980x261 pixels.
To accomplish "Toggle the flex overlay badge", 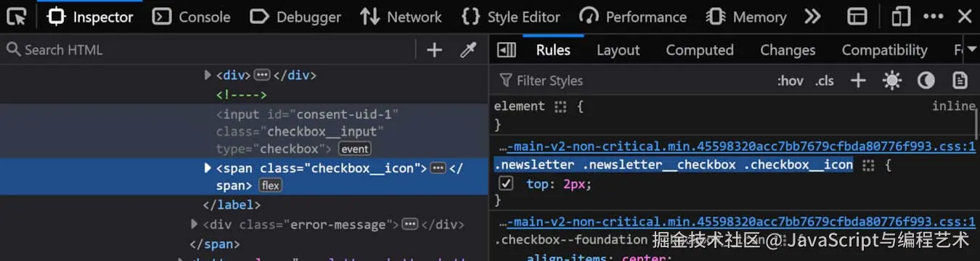I will (x=270, y=186).
